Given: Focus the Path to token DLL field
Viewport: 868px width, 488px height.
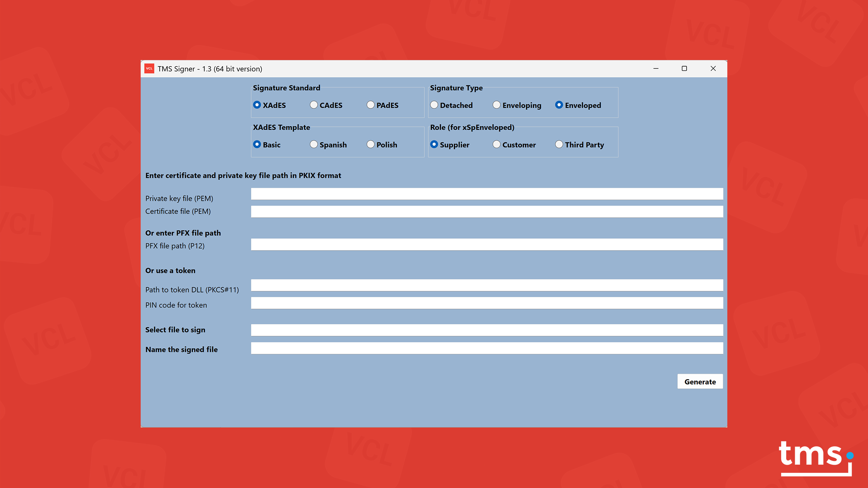Looking at the screenshot, I should 487,285.
